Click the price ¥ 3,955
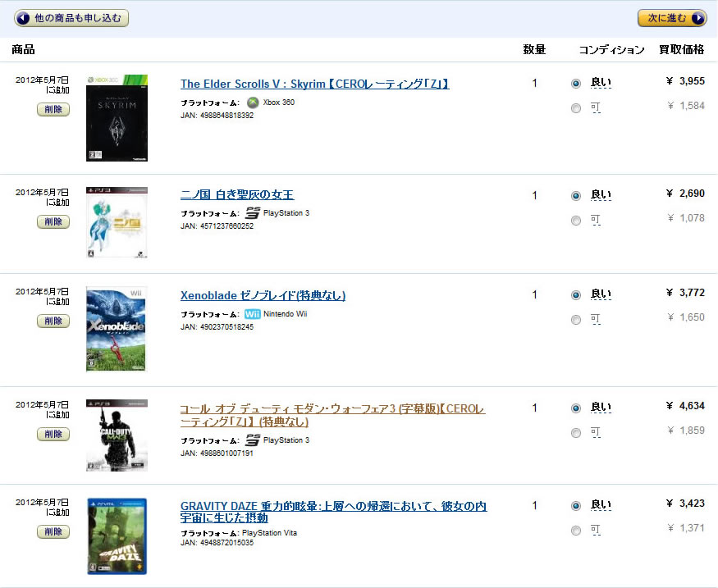The height and width of the screenshot is (588, 718). 685,81
